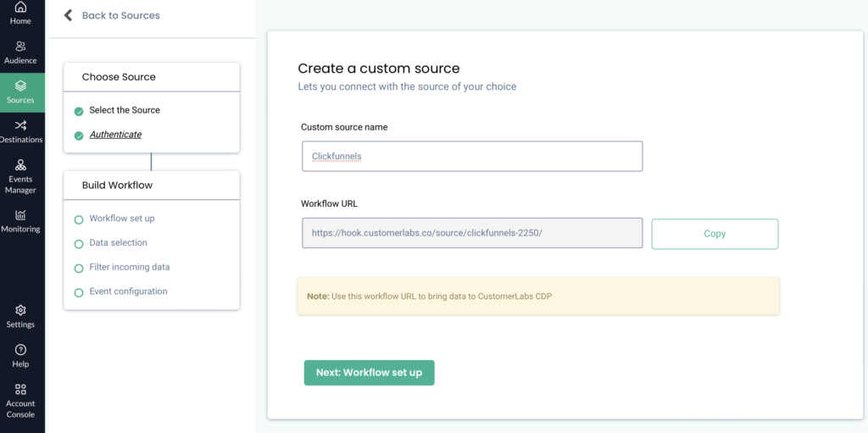Open the Settings gear icon
The height and width of the screenshot is (433, 868).
[20, 310]
